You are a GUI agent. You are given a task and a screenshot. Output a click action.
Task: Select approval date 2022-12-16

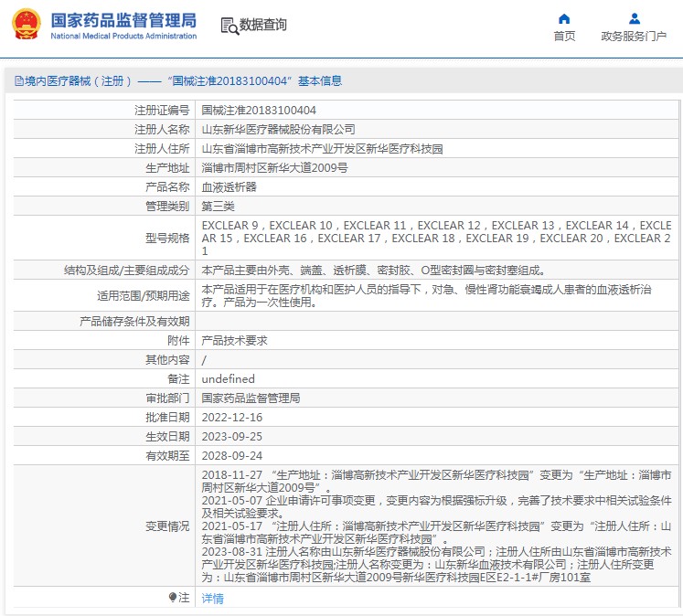pos(232,417)
